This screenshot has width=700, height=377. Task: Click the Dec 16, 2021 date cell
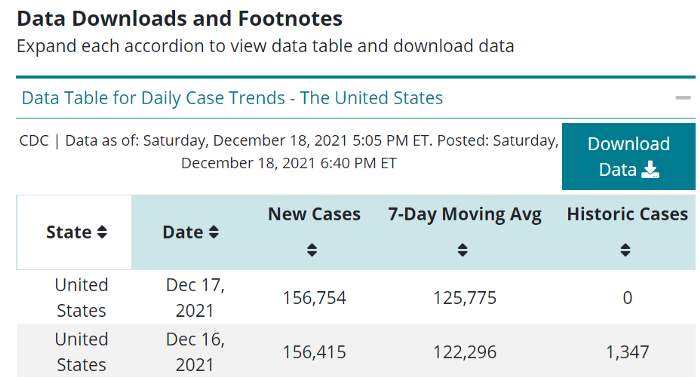coord(195,352)
